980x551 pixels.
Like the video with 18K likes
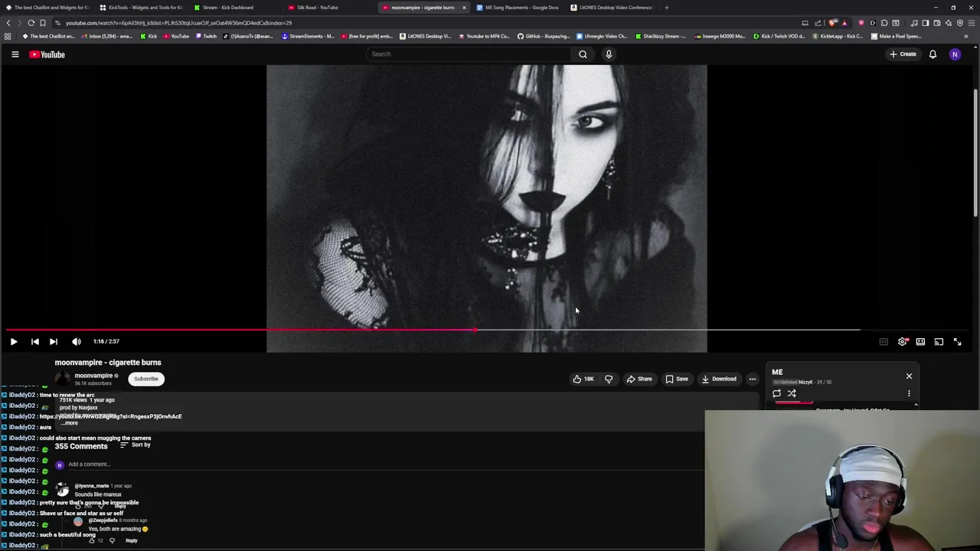point(583,379)
